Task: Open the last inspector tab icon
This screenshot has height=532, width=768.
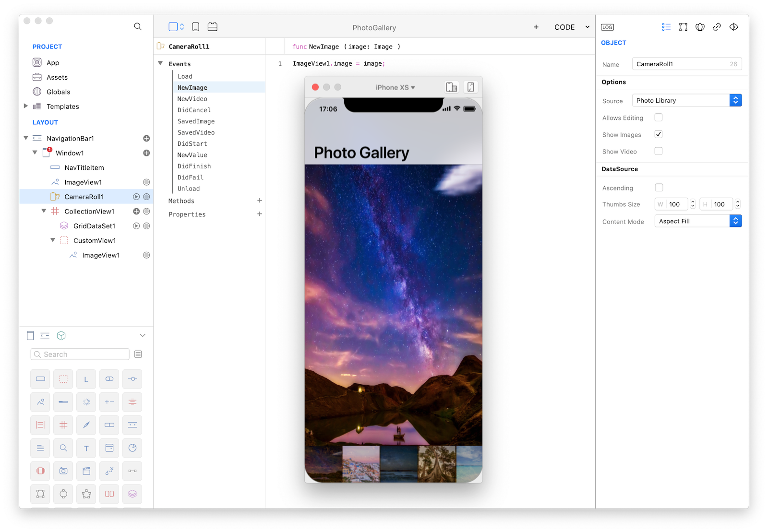Action: click(734, 27)
